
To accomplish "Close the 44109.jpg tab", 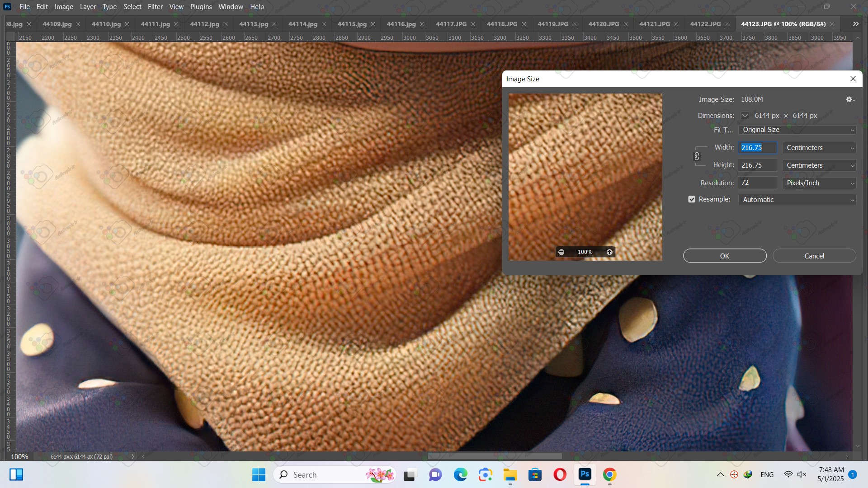I will tap(78, 24).
